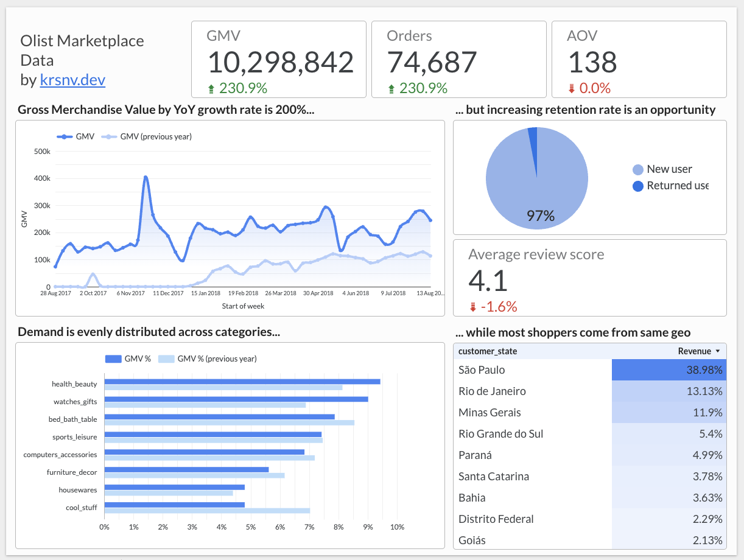Click the New user legend dot
The image size is (744, 560).
coord(639,169)
